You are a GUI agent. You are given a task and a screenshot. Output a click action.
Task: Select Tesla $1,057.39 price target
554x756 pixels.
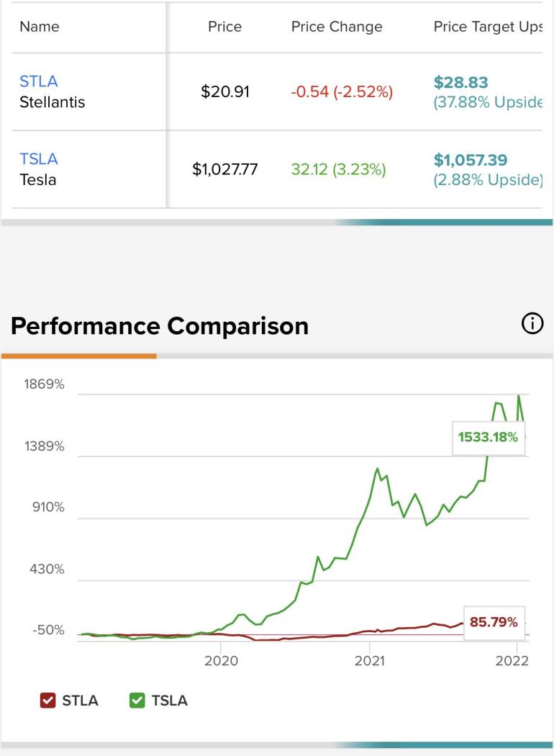pyautogui.click(x=471, y=159)
